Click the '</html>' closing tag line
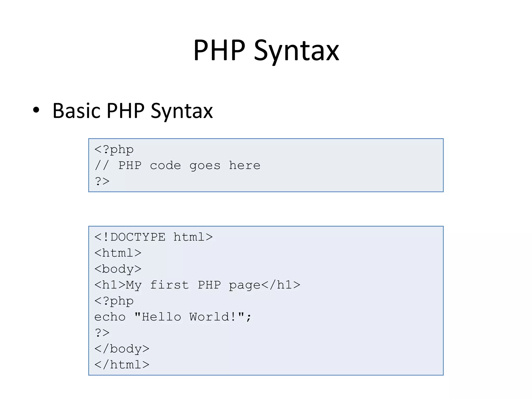 (x=122, y=365)
